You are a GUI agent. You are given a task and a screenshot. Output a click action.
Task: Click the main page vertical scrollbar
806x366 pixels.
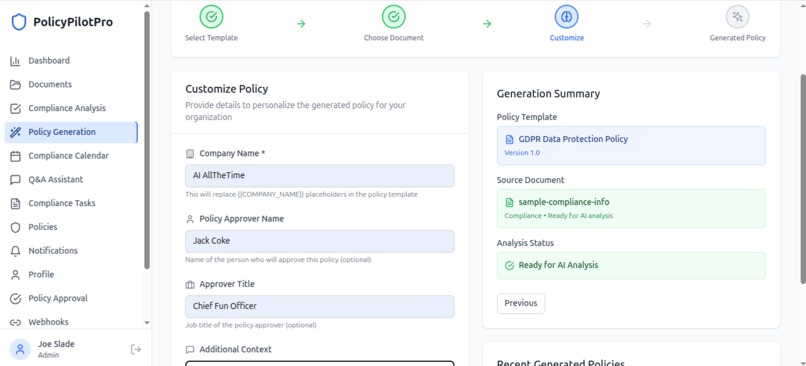(x=803, y=178)
